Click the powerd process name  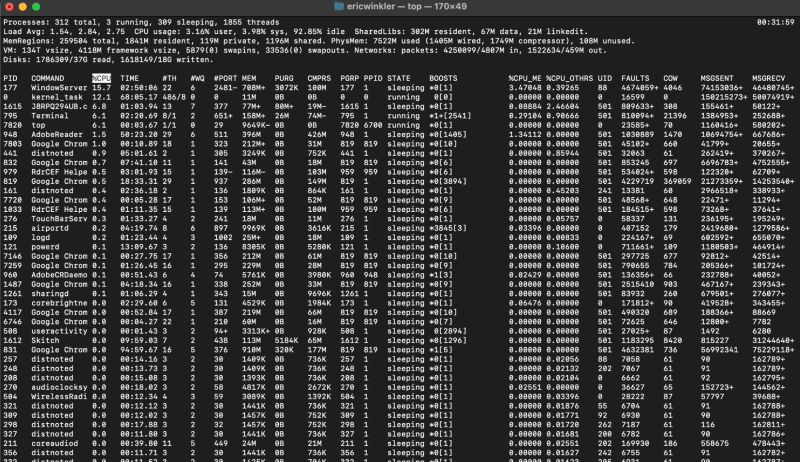(45, 246)
